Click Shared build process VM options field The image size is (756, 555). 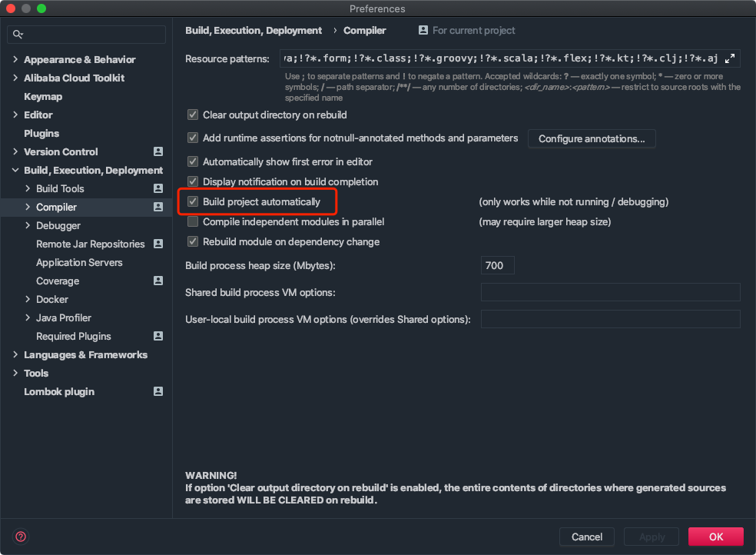pos(610,292)
